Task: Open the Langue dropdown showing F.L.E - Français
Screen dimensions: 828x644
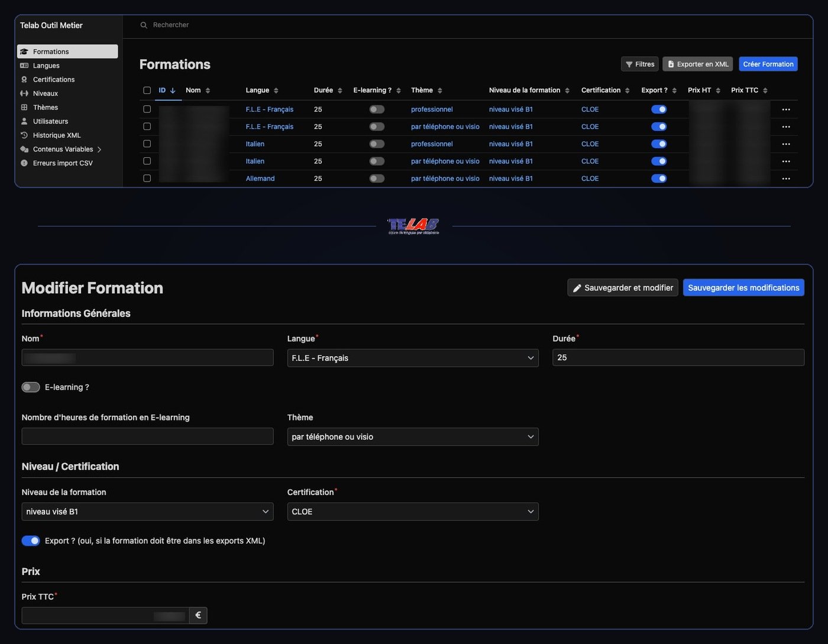Action: coord(413,358)
